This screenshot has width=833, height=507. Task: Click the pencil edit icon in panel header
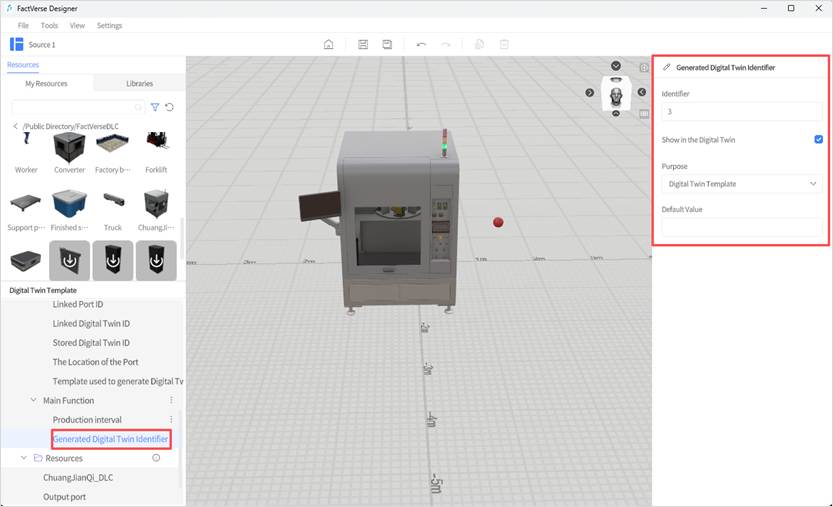click(666, 68)
